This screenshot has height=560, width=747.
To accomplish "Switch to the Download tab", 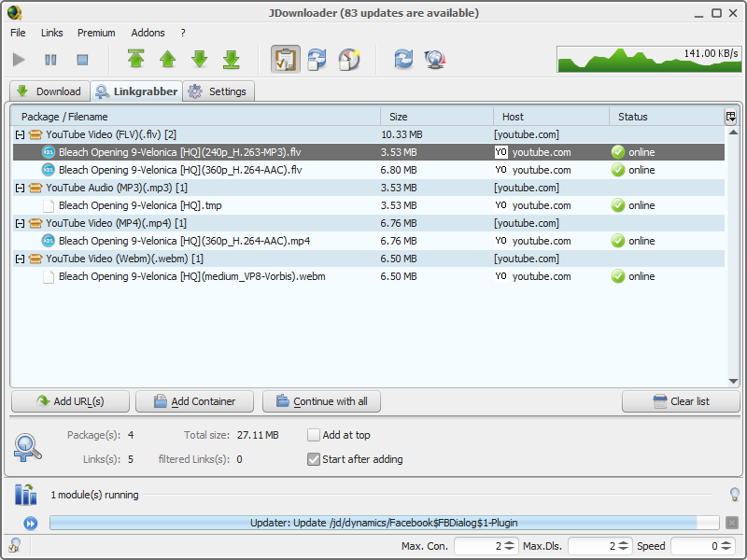I will point(49,91).
